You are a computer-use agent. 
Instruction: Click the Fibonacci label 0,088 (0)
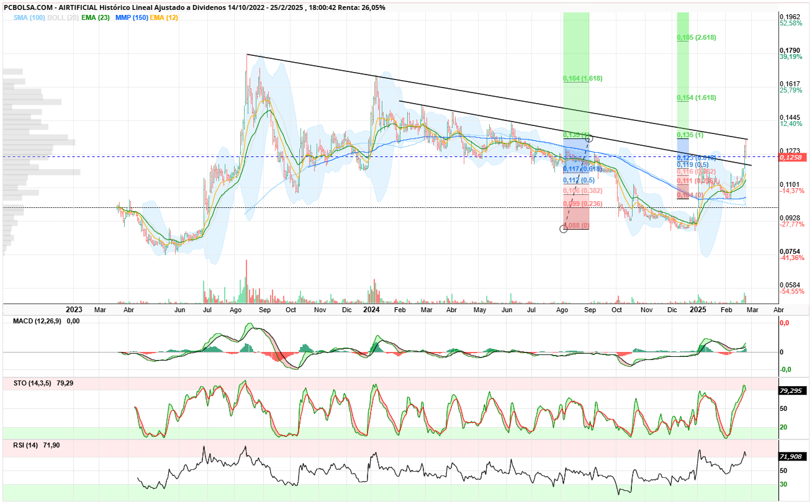click(x=577, y=225)
